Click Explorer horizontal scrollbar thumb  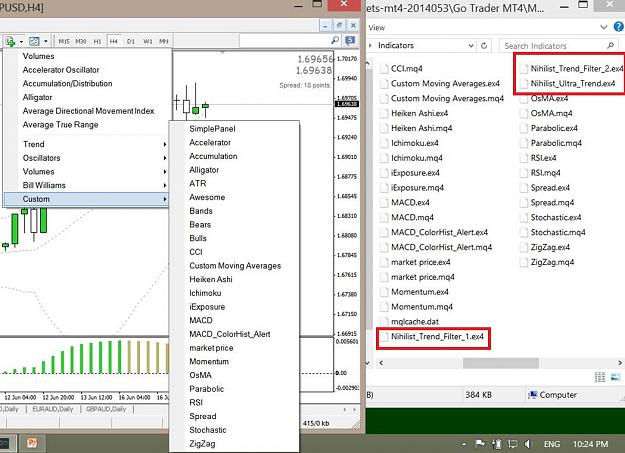[x=501, y=363]
